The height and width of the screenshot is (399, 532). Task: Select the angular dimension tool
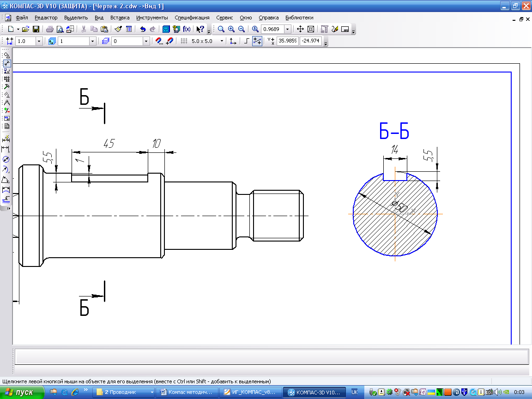click(6, 180)
